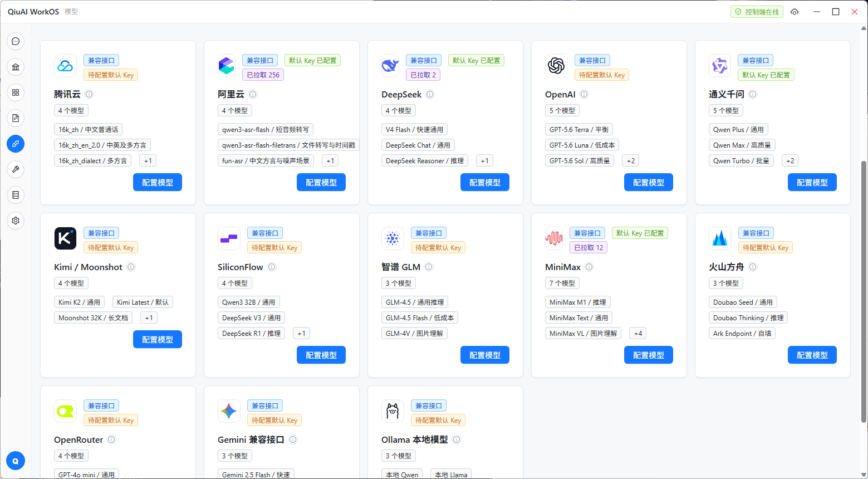Click the 控制端在线 status badge
Viewport: 868px width, 479px height.
click(x=757, y=12)
